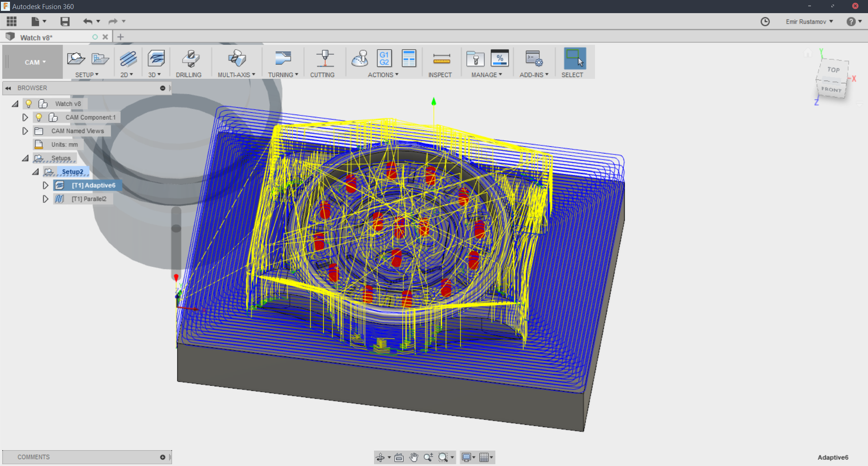Select the Drilling tool icon
This screenshot has width=868, height=466.
[x=191, y=58]
